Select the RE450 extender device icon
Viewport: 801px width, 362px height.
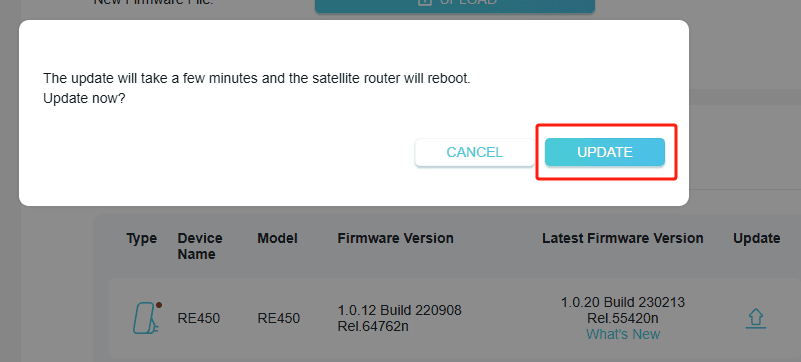[145, 318]
